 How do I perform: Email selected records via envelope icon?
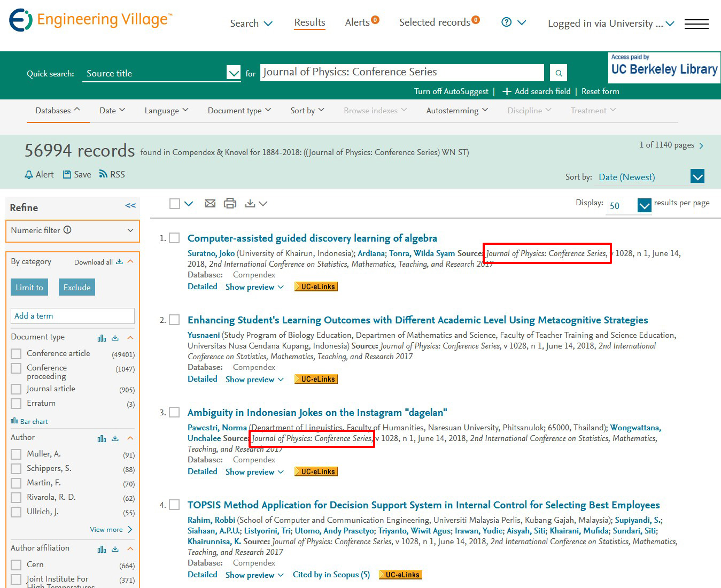pyautogui.click(x=210, y=203)
